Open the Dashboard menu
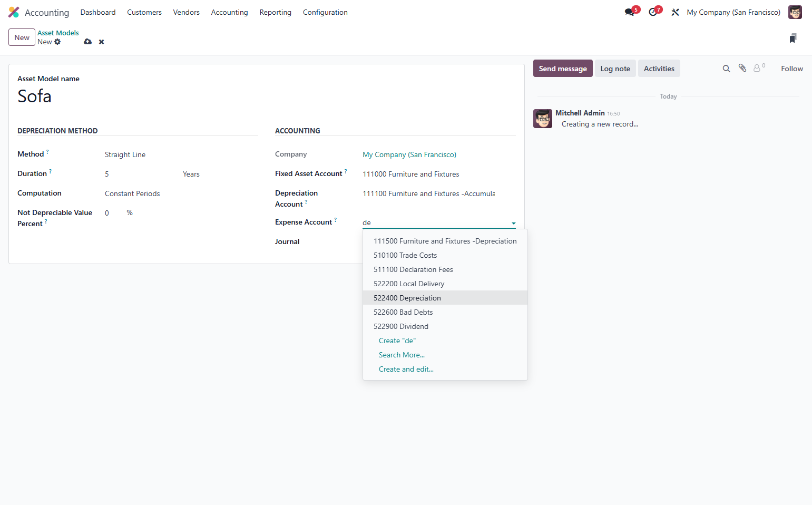Viewport: 812px width, 505px height. pos(98,12)
